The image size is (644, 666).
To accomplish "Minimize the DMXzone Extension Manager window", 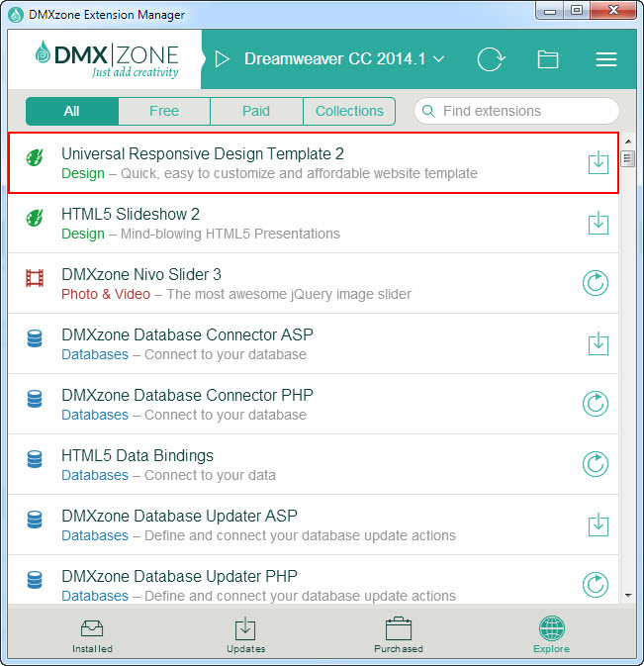I will pos(550,11).
